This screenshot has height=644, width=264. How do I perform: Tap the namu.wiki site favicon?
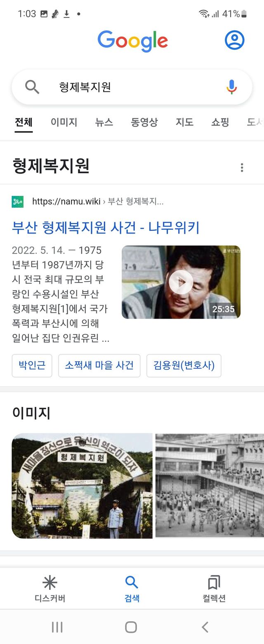[x=18, y=202]
